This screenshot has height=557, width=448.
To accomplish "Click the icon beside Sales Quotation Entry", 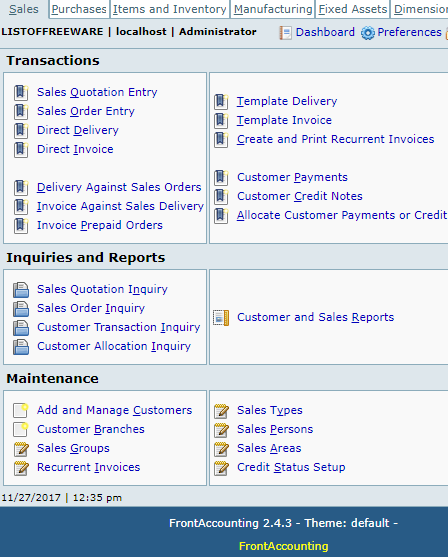I will [21, 92].
